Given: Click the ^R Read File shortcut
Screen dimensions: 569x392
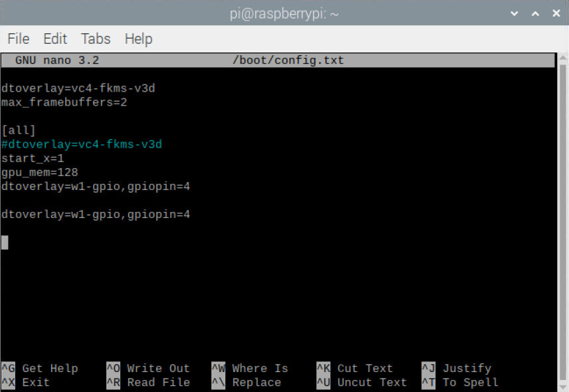Looking at the screenshot, I should (148, 382).
